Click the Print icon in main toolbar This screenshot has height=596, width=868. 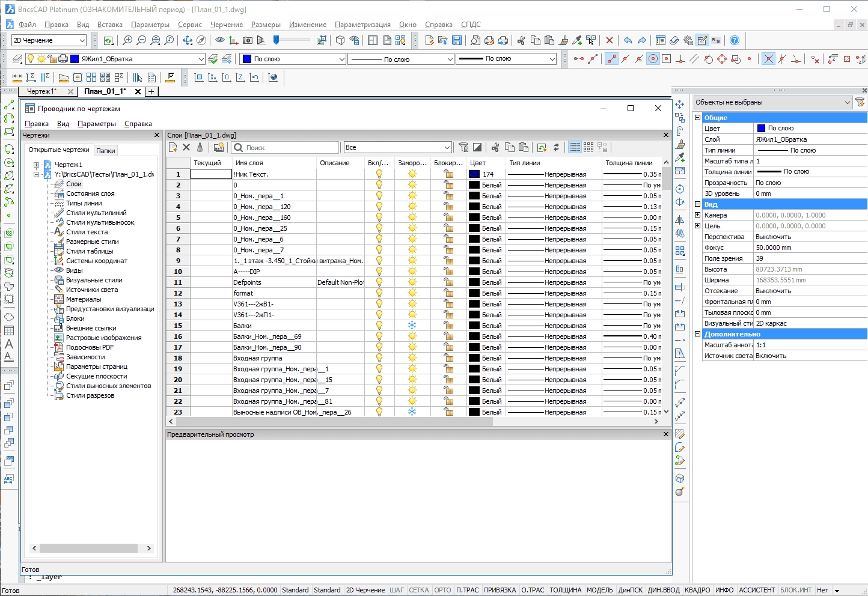[489, 40]
